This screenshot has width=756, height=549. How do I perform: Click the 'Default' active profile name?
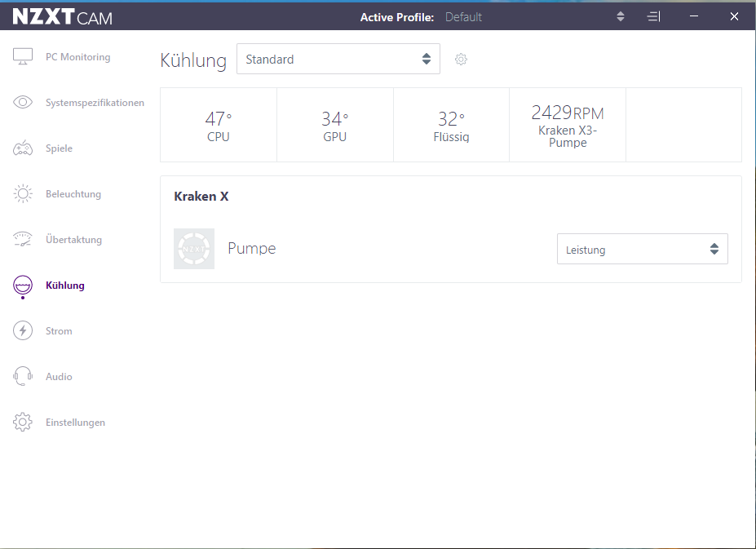point(463,17)
